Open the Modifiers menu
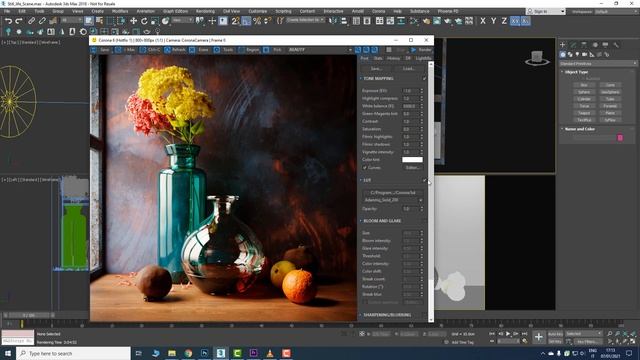 click(x=120, y=11)
